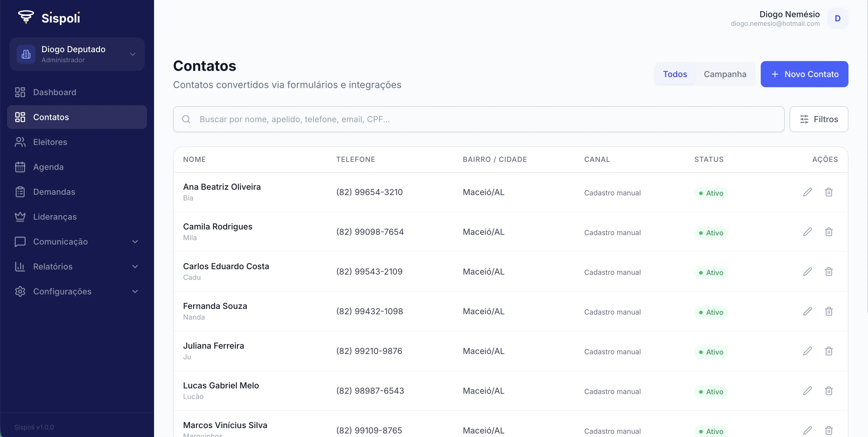Image resolution: width=868 pixels, height=437 pixels.
Task: Select Contatos in the sidebar
Action: point(77,117)
